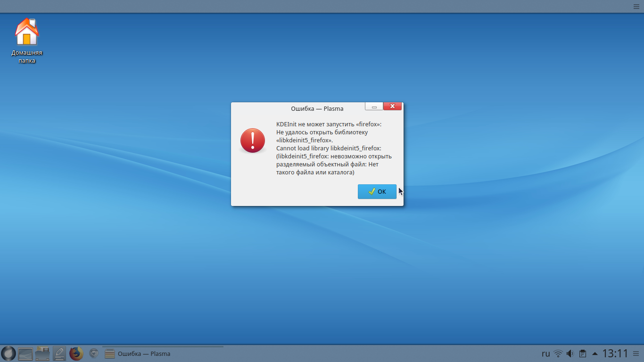Open the text editor launcher with pencil icon
This screenshot has height=362, width=644.
point(59,354)
